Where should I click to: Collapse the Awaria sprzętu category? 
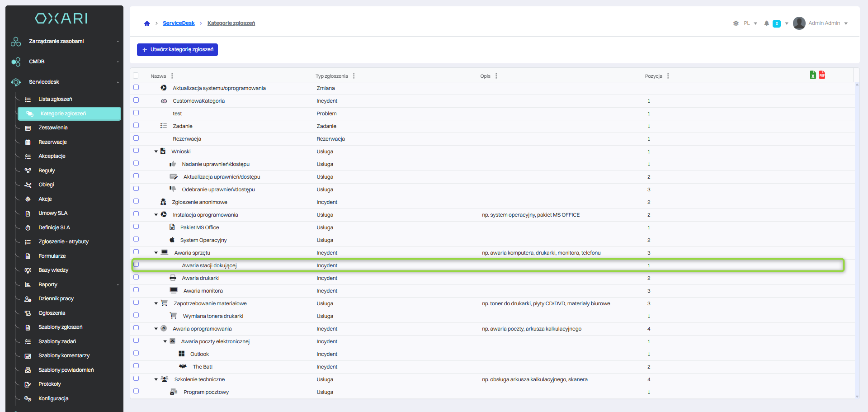coord(156,253)
